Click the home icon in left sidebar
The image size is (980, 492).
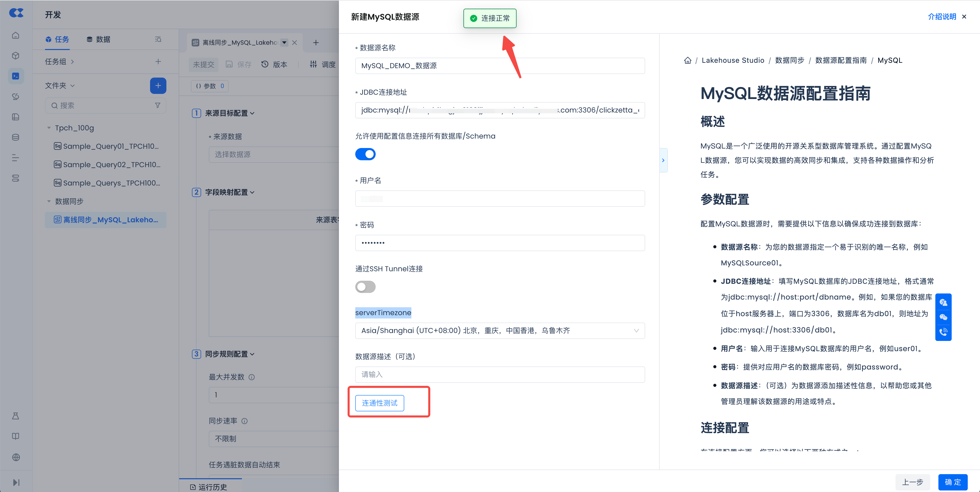point(16,35)
